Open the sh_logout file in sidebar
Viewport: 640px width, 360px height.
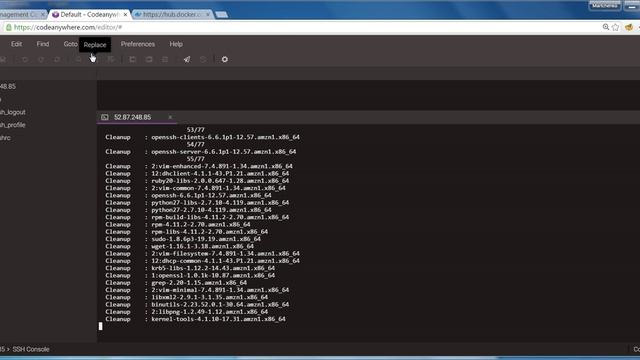pos(13,112)
